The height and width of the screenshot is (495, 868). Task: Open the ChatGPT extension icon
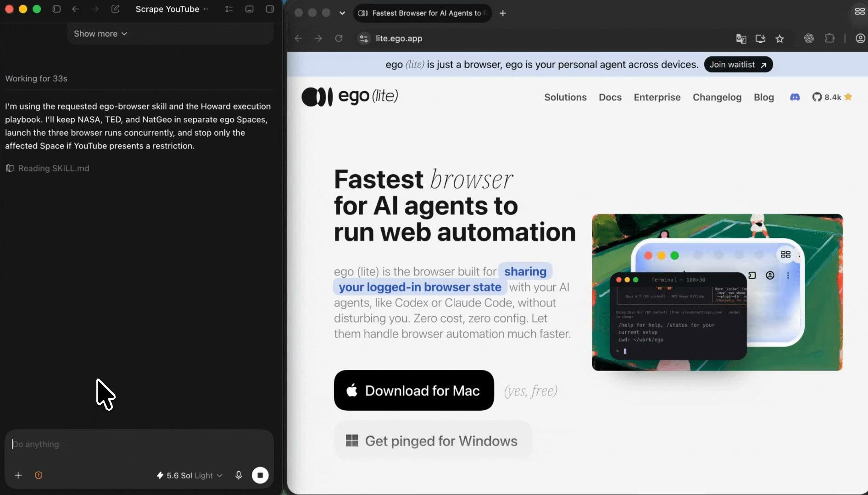(809, 38)
